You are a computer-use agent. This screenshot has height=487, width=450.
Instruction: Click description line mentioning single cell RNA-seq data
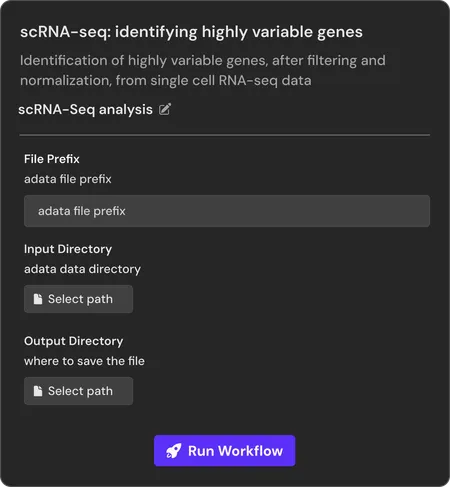166,81
